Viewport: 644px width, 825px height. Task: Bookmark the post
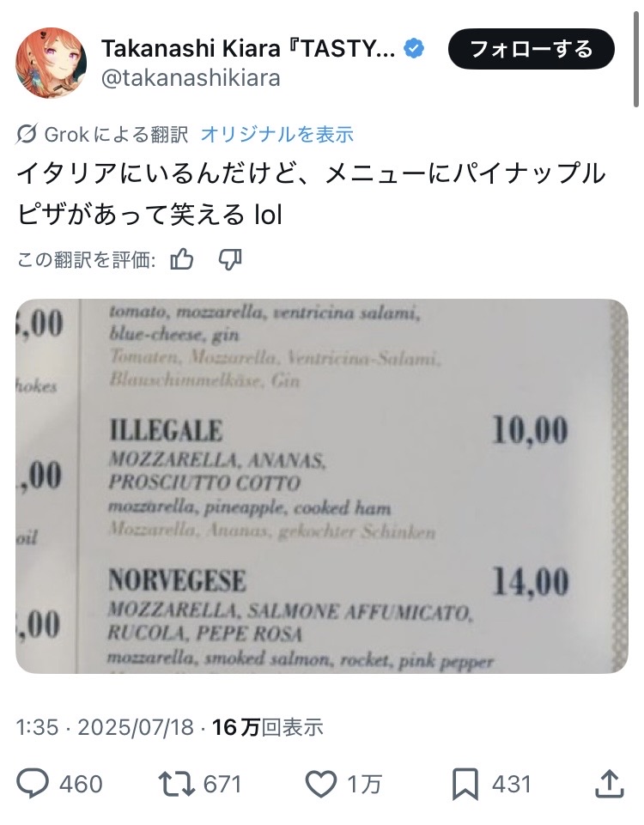click(465, 784)
